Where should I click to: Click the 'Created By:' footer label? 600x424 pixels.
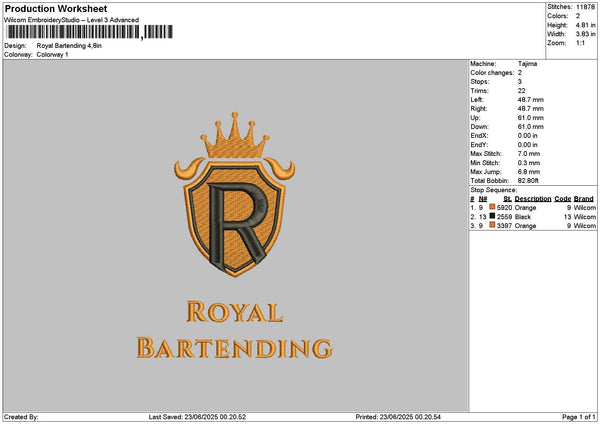(x=21, y=417)
